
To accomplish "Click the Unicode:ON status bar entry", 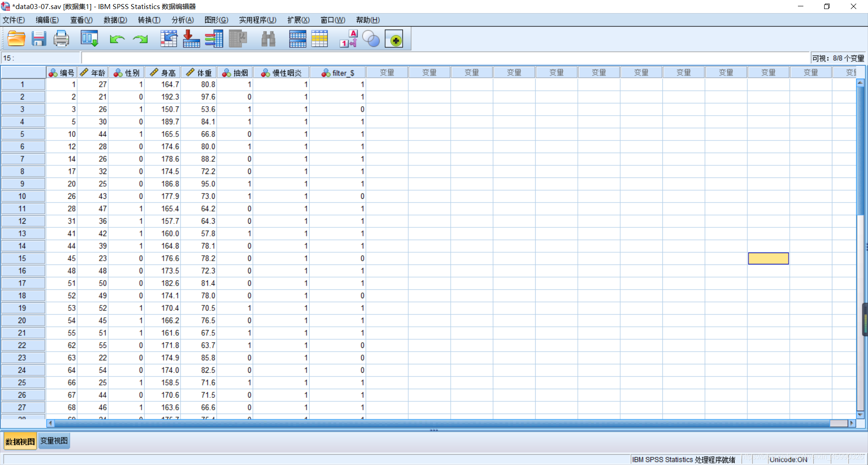I will [788, 460].
